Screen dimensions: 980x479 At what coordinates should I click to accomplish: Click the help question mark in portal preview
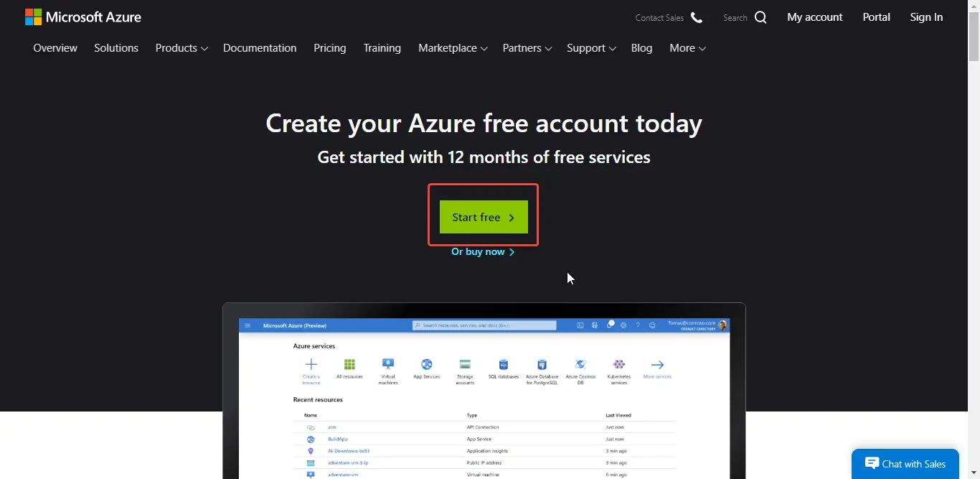coord(638,325)
